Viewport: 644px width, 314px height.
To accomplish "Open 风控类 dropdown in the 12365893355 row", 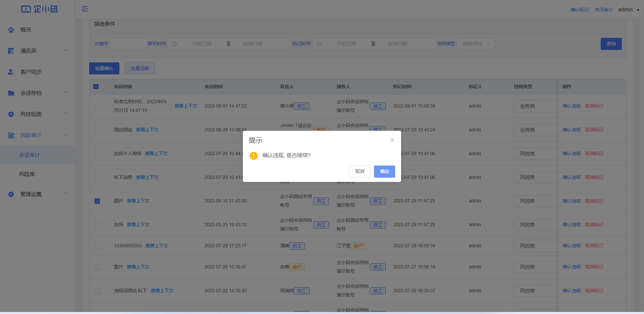I will (x=536, y=246).
